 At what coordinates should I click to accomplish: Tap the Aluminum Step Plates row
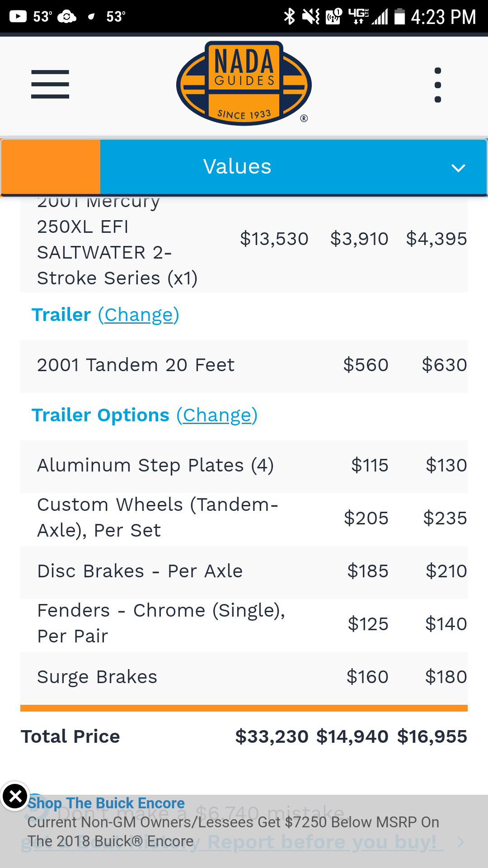click(244, 466)
